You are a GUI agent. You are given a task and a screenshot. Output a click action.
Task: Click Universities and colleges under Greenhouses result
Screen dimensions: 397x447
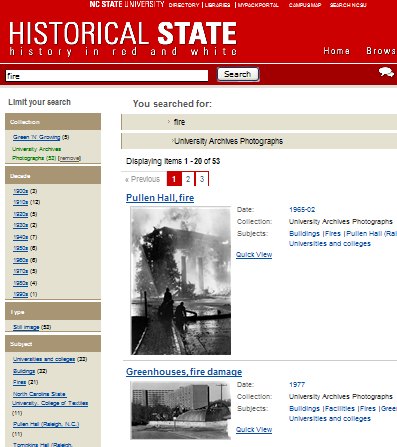click(330, 419)
